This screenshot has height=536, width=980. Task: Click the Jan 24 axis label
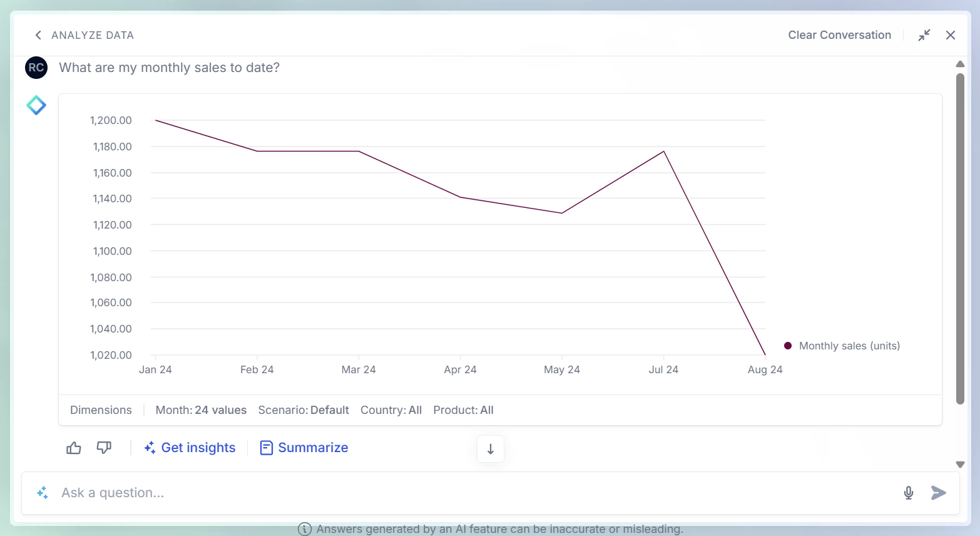tap(155, 369)
